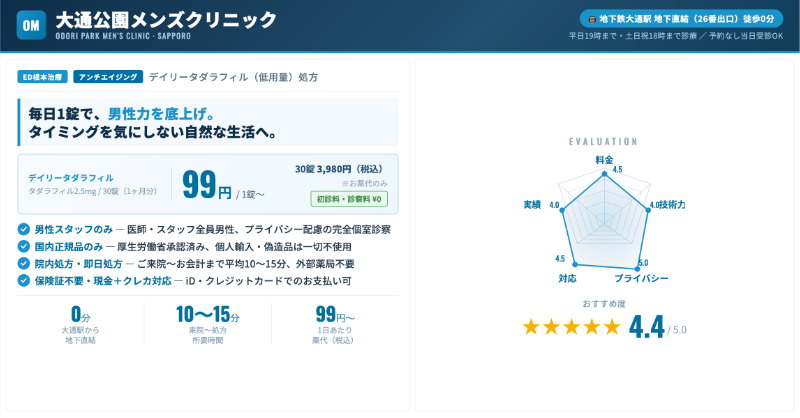The height and width of the screenshot is (418, 800).
Task: Click the checkmark icon beside 男性スタッフのみ
Action: coord(24,229)
